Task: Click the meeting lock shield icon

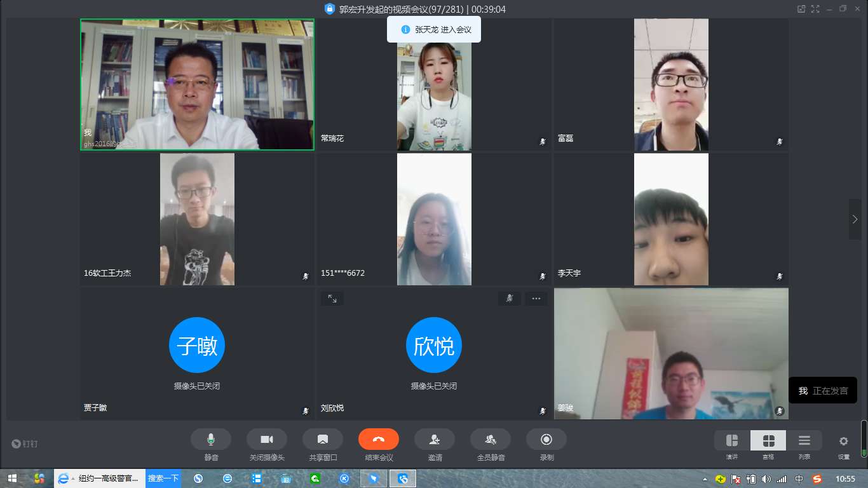Action: (329, 9)
